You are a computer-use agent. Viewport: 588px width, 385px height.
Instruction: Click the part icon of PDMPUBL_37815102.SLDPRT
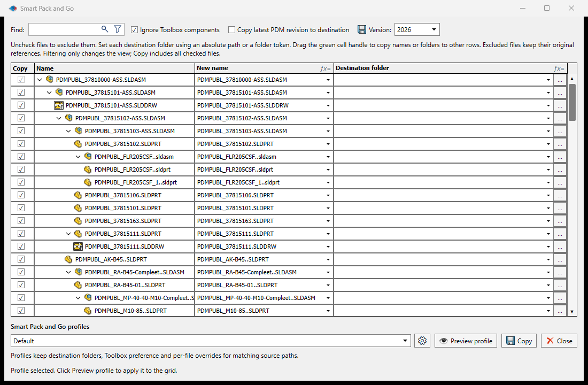78,143
